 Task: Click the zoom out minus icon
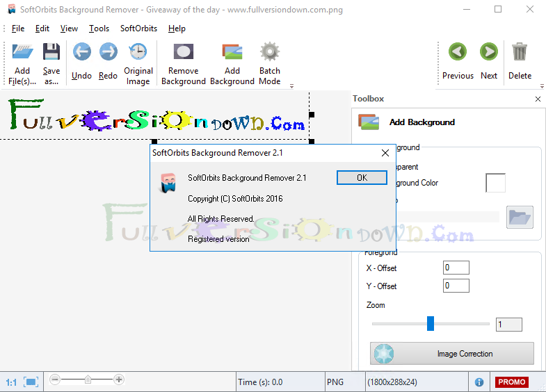pos(55,379)
